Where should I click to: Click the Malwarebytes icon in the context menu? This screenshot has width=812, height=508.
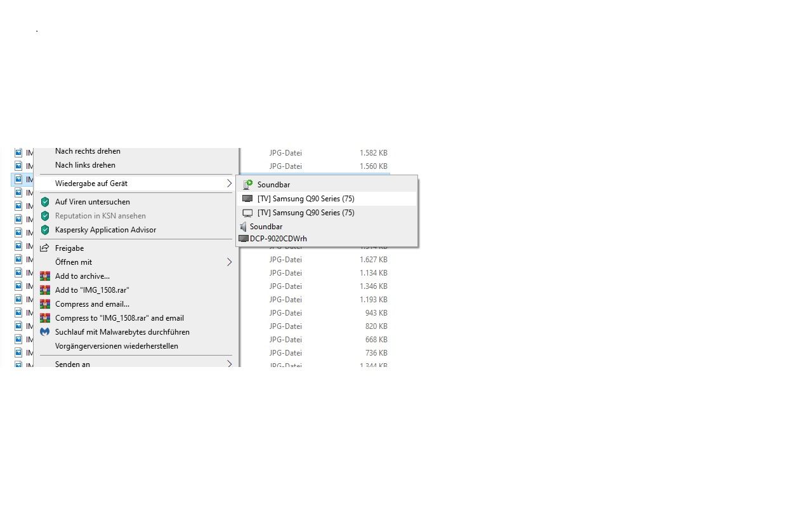45,332
